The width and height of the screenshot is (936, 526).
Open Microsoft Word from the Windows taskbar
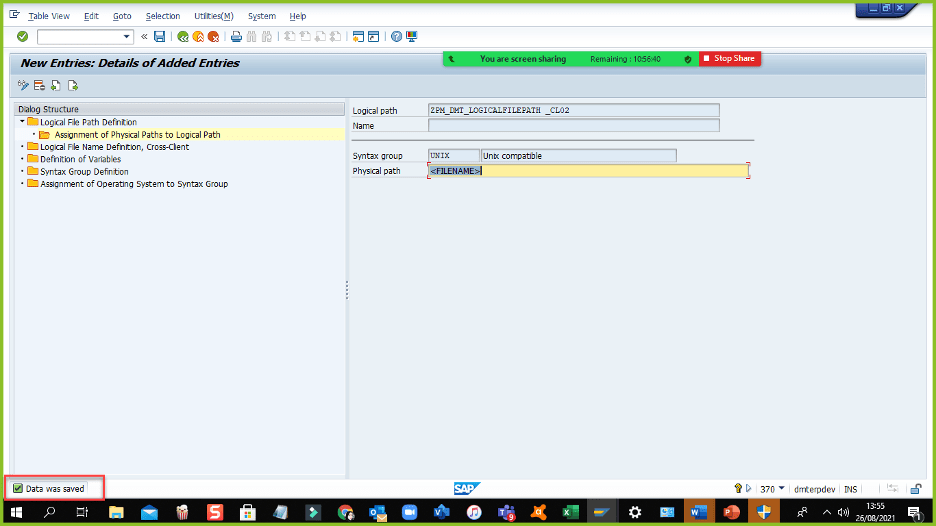tap(698, 512)
